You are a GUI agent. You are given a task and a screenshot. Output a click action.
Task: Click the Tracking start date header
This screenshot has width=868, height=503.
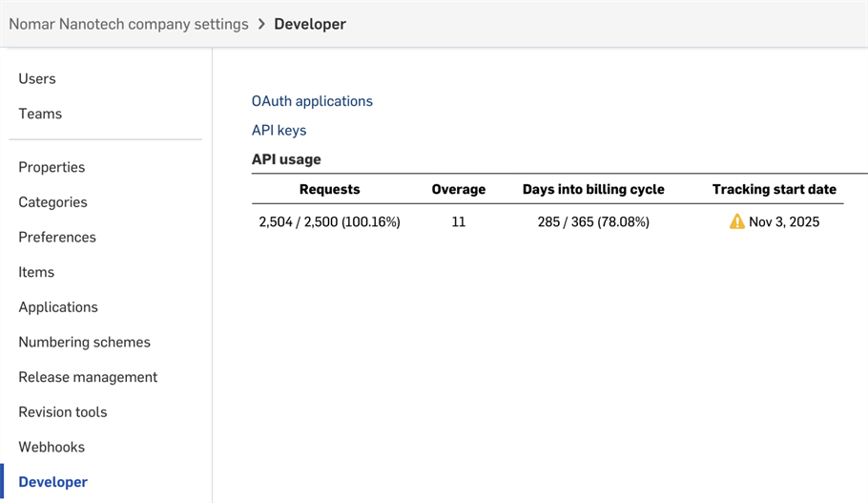pyautogui.click(x=774, y=189)
